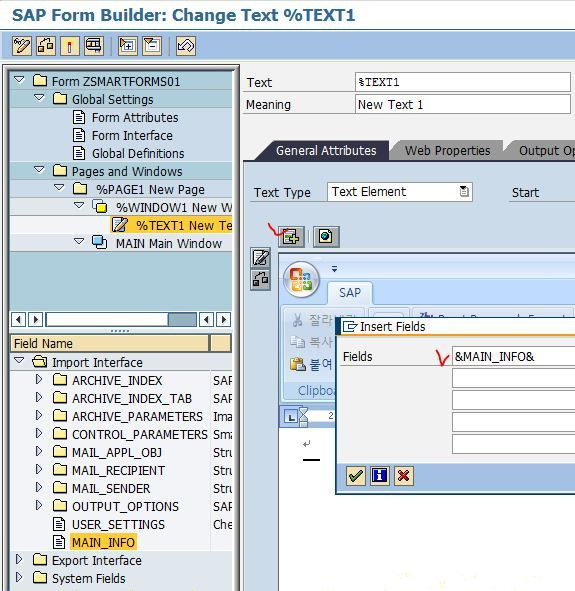
Task: Confirm Insert Fields with green checkmark
Action: (356, 476)
